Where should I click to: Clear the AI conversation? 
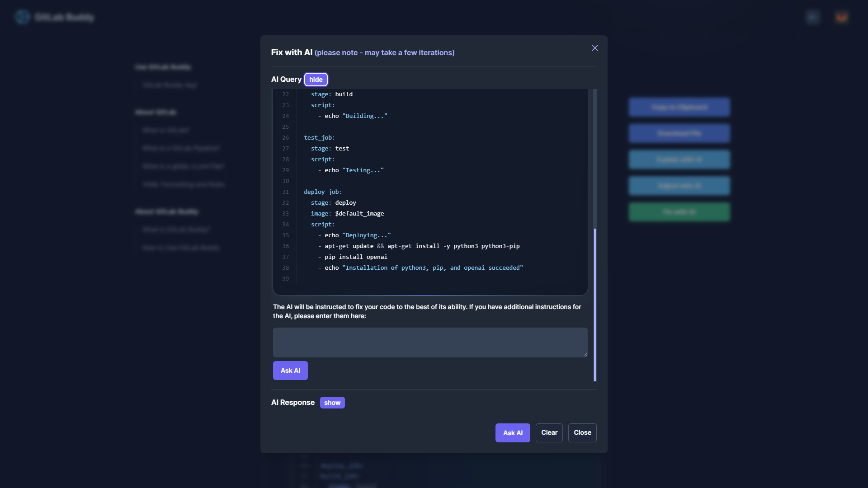pos(549,433)
